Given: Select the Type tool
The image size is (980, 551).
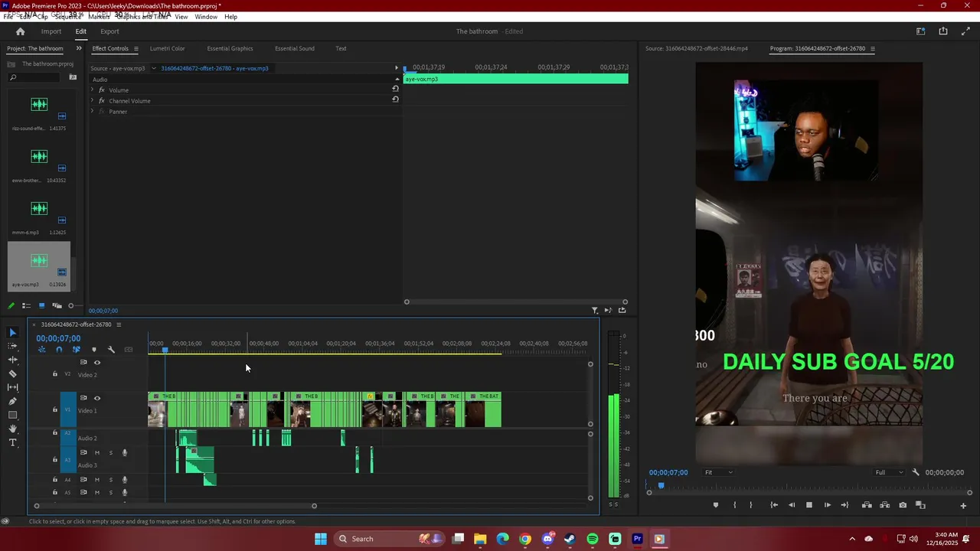Looking at the screenshot, I should (12, 442).
